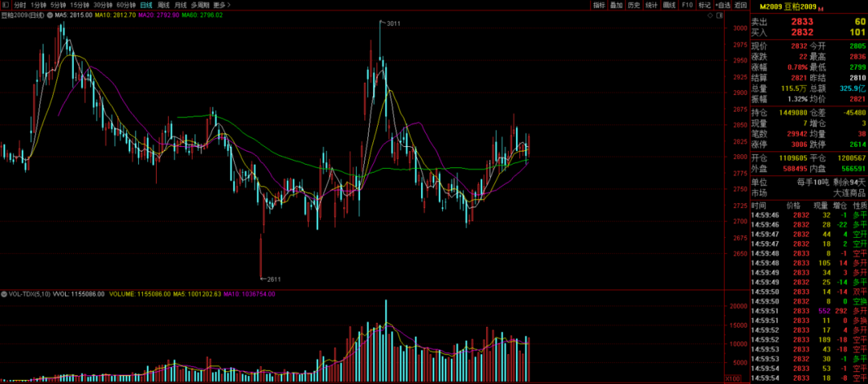The width and height of the screenshot is (868, 384).
Task: Select 日线 daily chart tab
Action: point(146,5)
